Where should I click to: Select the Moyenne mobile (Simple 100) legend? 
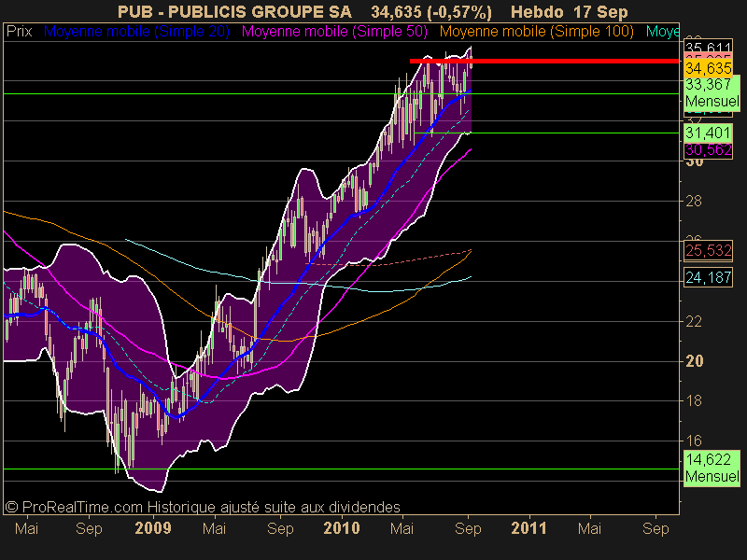click(x=536, y=32)
